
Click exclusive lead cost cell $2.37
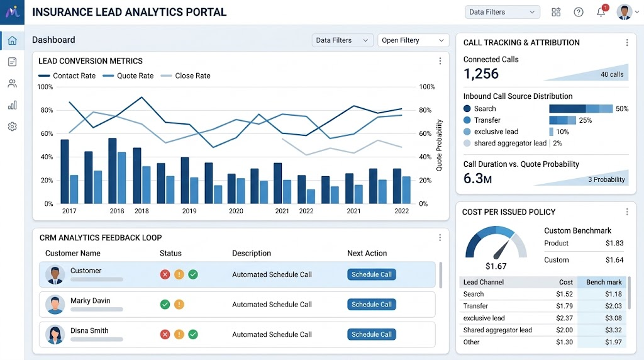[x=564, y=318]
